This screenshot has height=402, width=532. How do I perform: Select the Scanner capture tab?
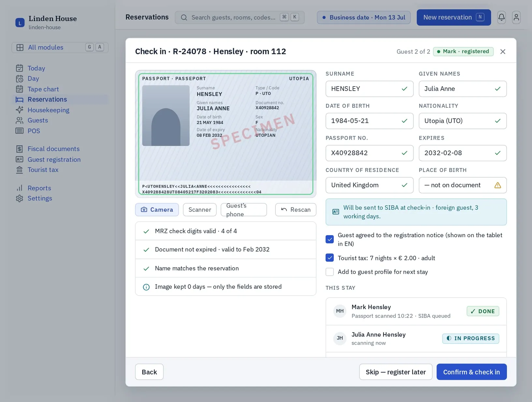(x=199, y=209)
